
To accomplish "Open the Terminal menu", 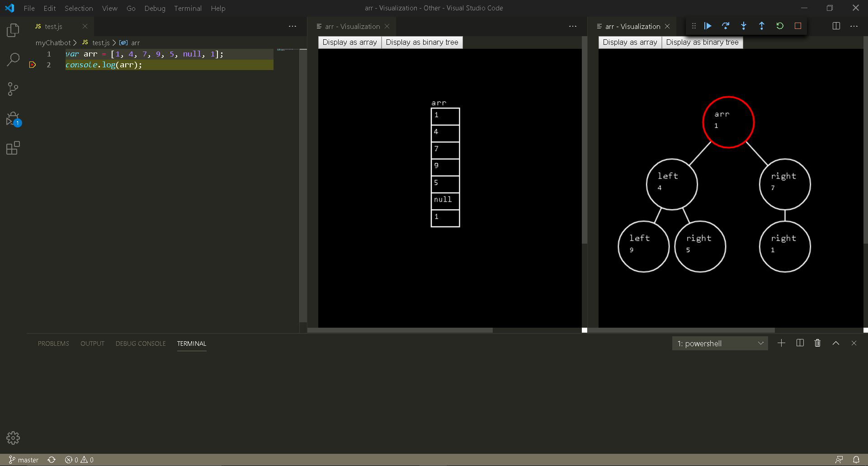I will coord(188,8).
